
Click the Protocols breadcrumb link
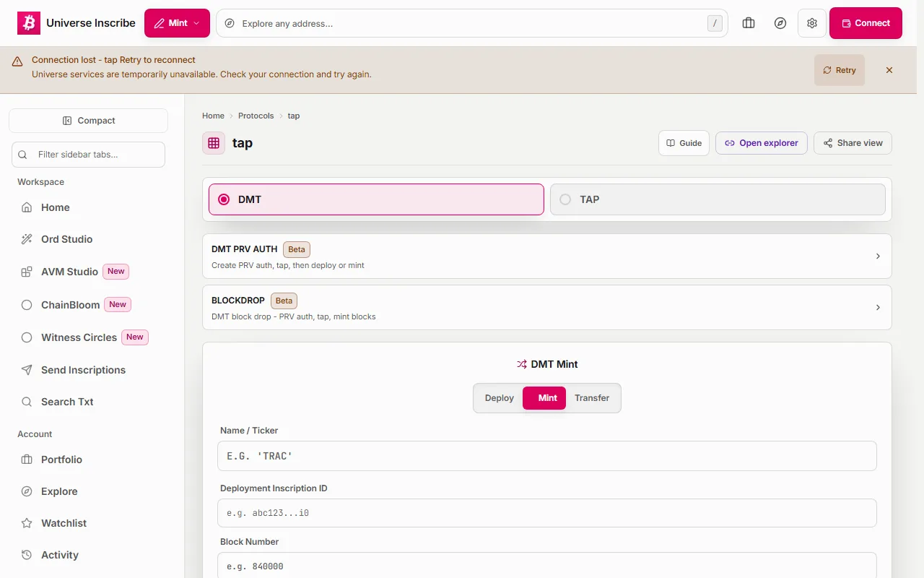point(256,116)
